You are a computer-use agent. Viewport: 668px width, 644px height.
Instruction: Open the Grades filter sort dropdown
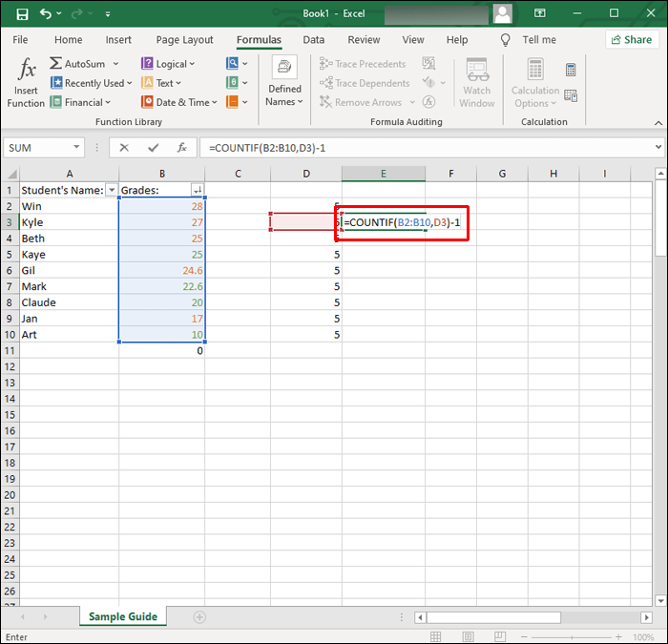198,190
